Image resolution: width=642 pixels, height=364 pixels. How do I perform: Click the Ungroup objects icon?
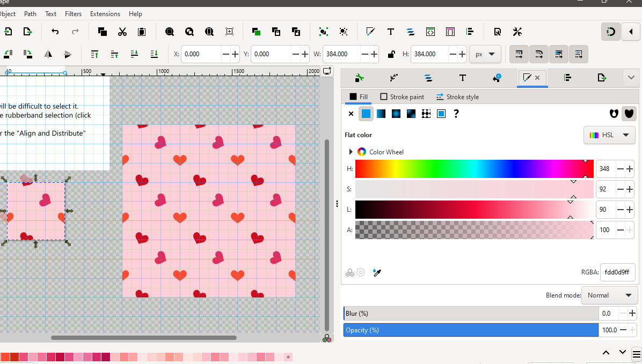[344, 32]
